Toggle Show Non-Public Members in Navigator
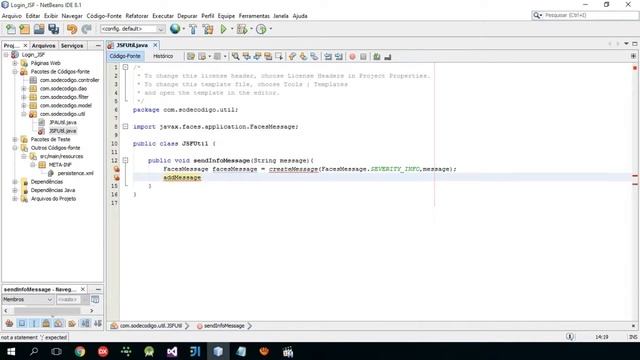Viewport: 640px width, 360px height. point(46,324)
